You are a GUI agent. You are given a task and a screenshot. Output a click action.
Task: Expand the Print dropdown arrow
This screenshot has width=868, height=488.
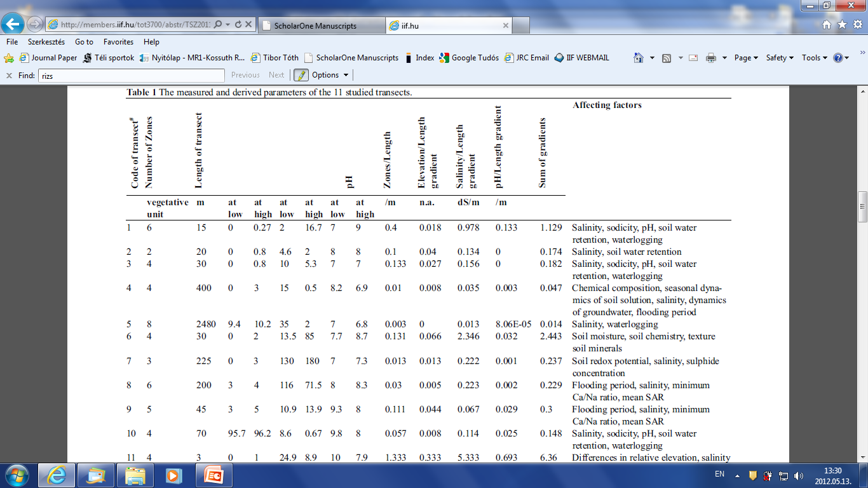coord(724,58)
